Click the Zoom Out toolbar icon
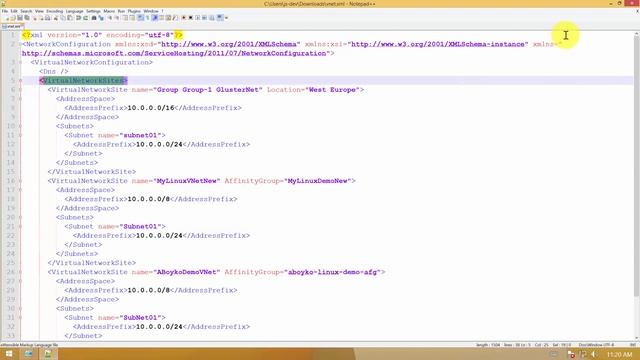The width and height of the screenshot is (640, 360). tap(117, 18)
